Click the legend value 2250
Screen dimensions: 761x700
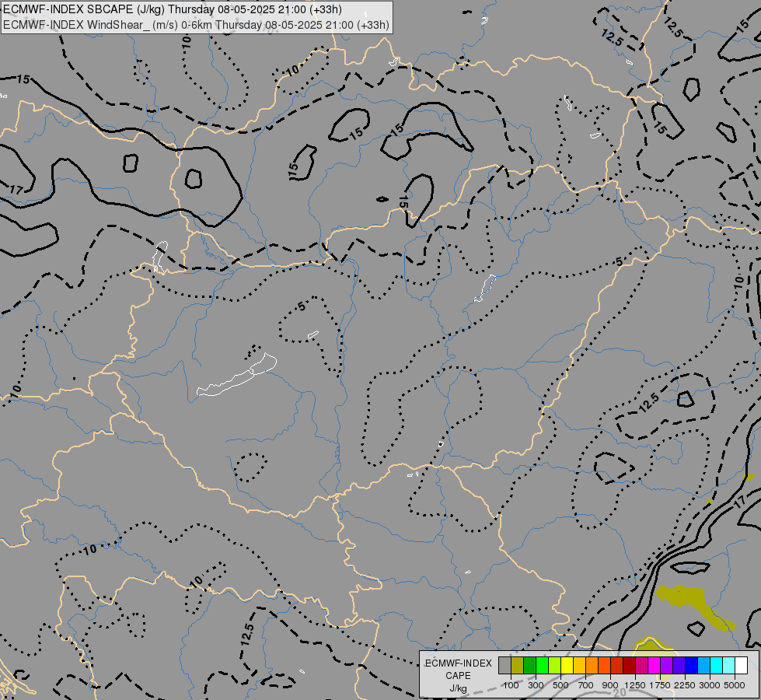pos(685,685)
